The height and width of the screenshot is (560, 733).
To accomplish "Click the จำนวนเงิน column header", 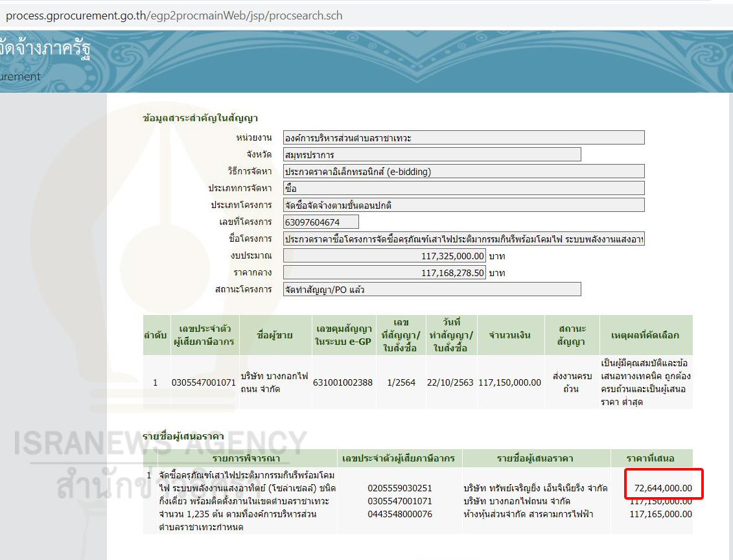I will (509, 335).
